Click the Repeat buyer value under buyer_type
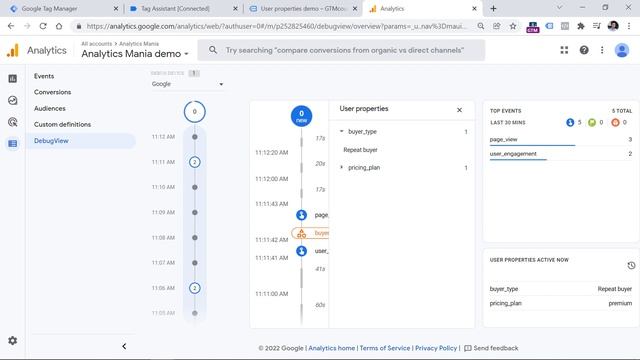This screenshot has height=360, width=640. (360, 150)
